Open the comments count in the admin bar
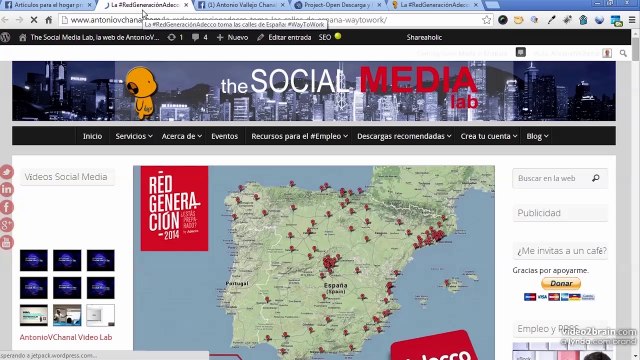 click(x=200, y=38)
